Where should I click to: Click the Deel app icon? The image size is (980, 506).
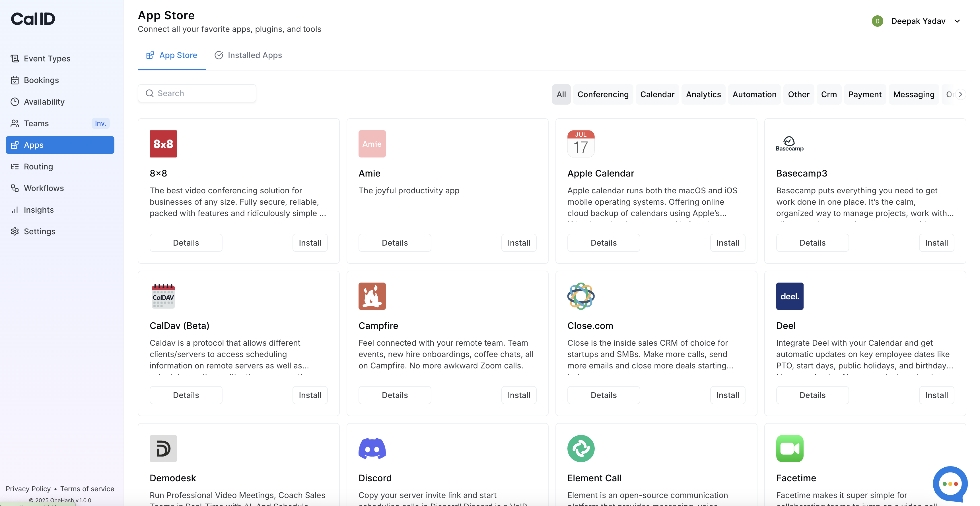click(789, 296)
